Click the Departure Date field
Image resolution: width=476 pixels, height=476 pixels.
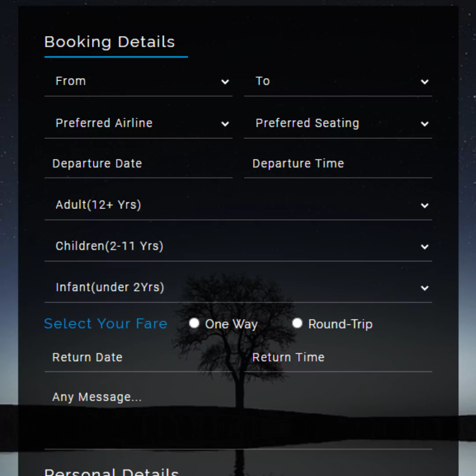coord(138,164)
